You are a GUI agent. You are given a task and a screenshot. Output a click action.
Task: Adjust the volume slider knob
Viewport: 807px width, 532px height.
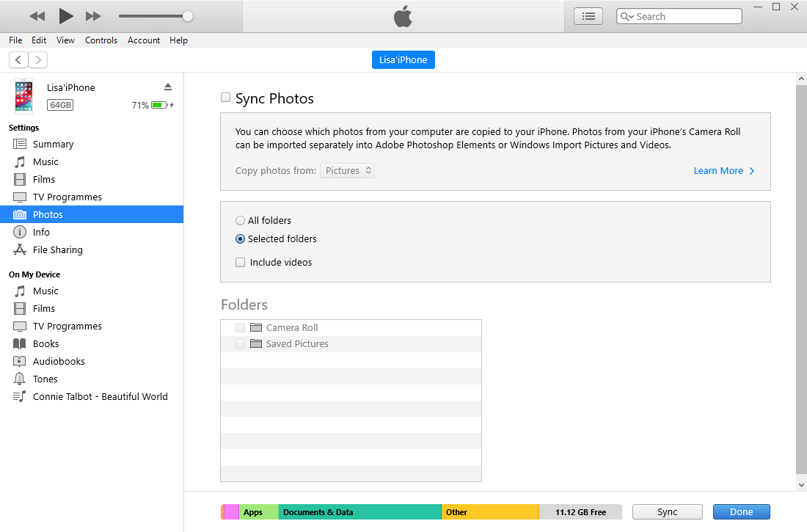(x=188, y=16)
